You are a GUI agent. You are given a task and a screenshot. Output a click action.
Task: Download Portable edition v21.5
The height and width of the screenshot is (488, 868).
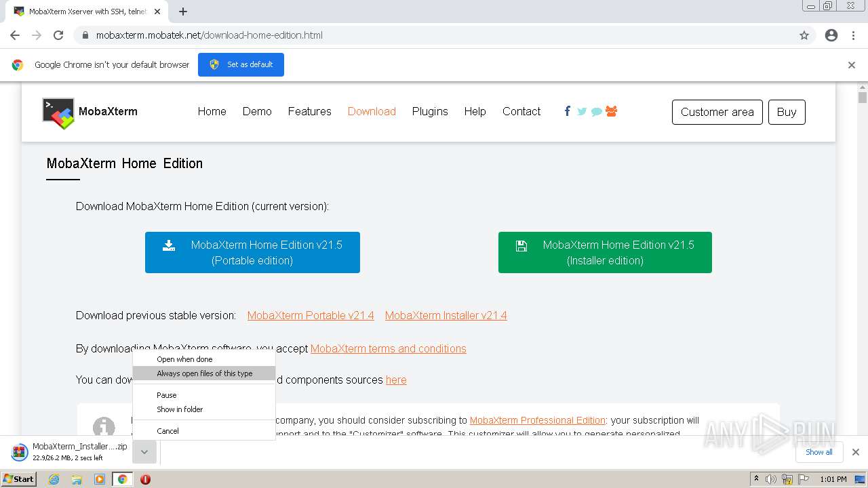click(x=252, y=253)
